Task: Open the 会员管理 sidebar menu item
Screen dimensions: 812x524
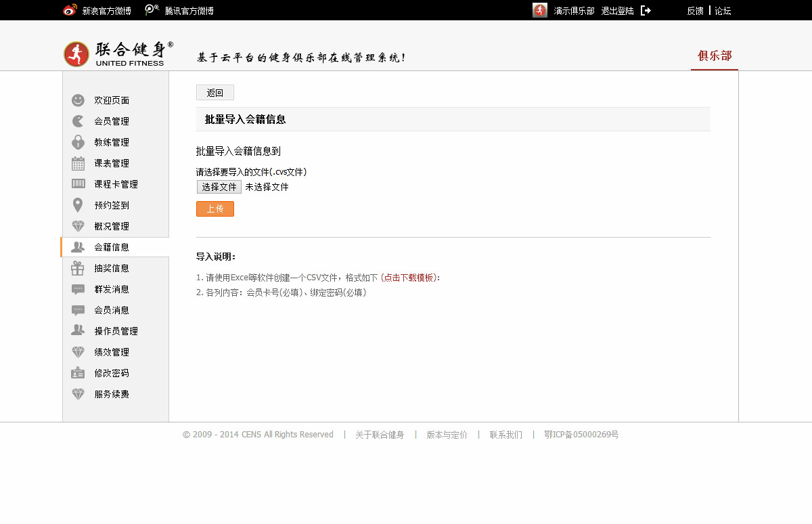Action: [112, 121]
